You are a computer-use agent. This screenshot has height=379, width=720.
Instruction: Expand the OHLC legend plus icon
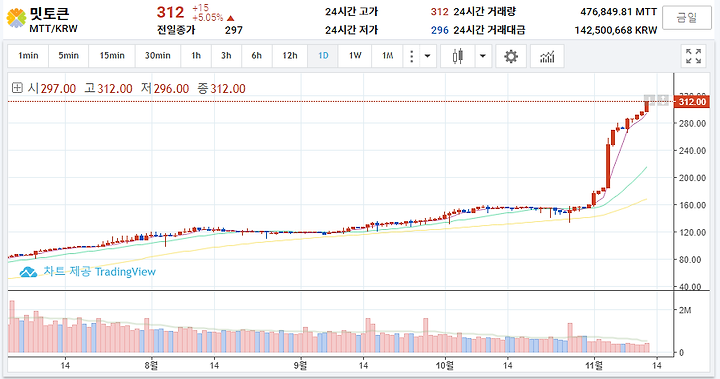[x=17, y=87]
